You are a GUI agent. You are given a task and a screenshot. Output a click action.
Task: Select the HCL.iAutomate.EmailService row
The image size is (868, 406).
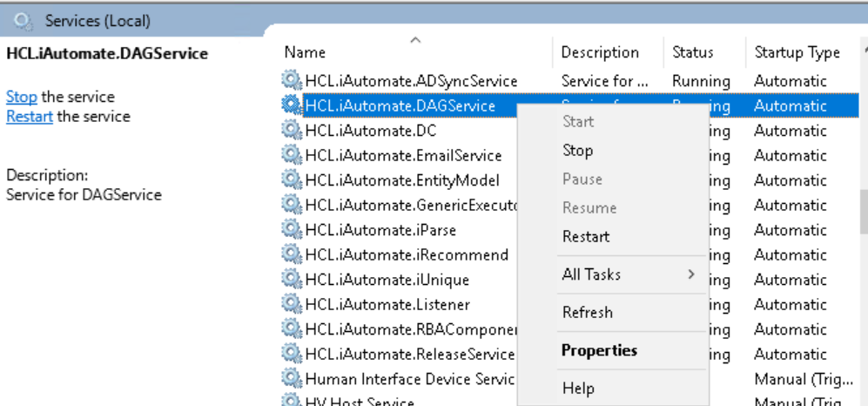click(x=403, y=155)
